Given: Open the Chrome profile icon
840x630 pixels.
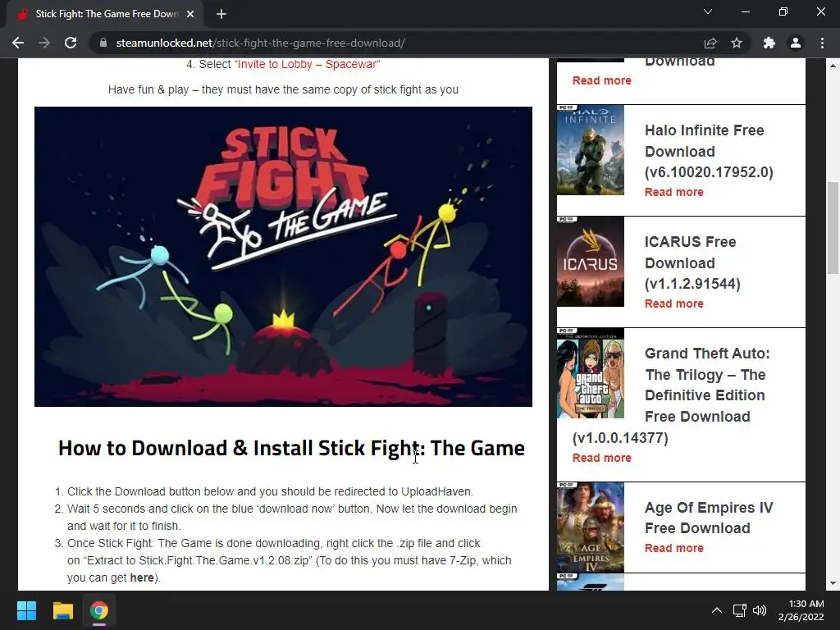Looking at the screenshot, I should (796, 43).
